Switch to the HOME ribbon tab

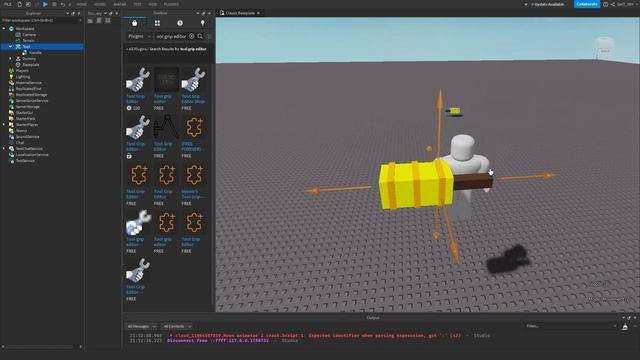[82, 4]
